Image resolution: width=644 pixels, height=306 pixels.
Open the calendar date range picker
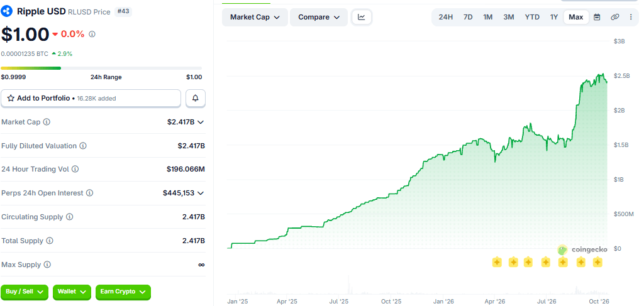[597, 17]
